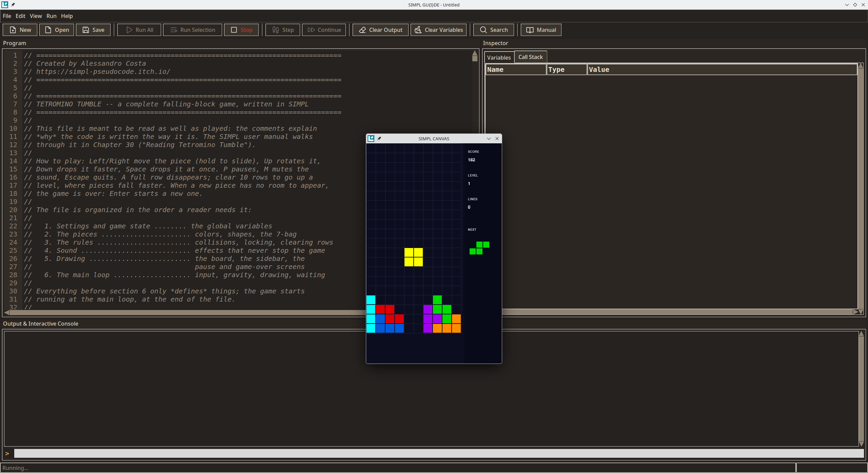Open the File menu
Screen dimensions: 868x473
(x=7, y=16)
